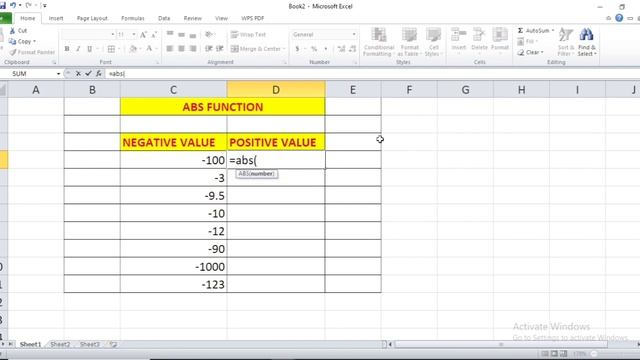Click the Decrease Decimal icon

click(x=353, y=49)
